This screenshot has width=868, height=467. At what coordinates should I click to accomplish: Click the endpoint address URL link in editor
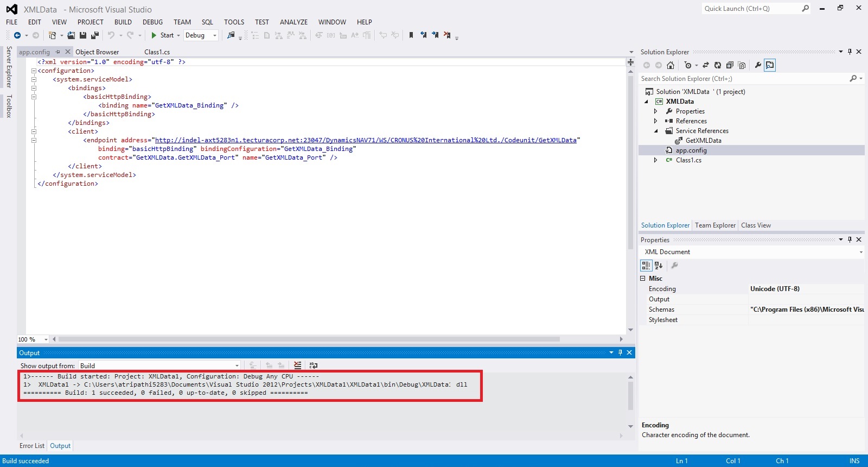click(x=366, y=140)
